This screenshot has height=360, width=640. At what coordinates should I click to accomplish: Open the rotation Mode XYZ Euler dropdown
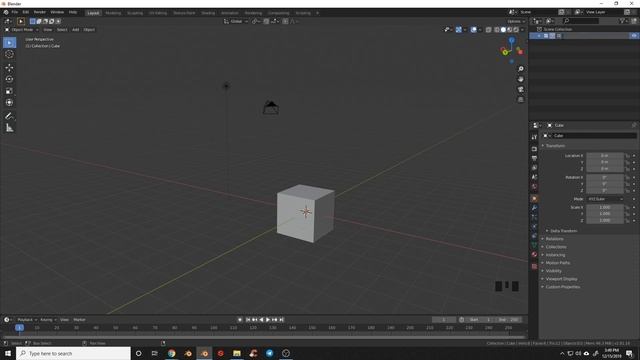point(605,199)
